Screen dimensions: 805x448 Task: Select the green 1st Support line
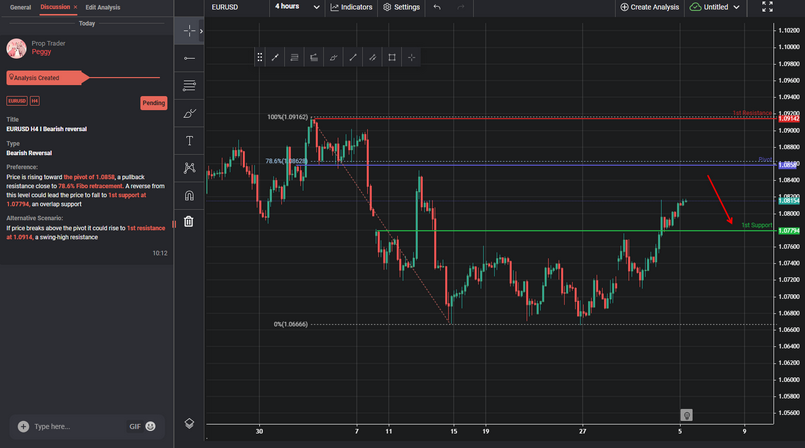coord(576,231)
